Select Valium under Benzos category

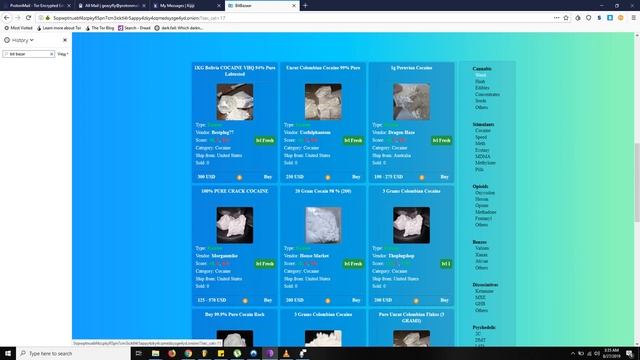[x=482, y=248]
